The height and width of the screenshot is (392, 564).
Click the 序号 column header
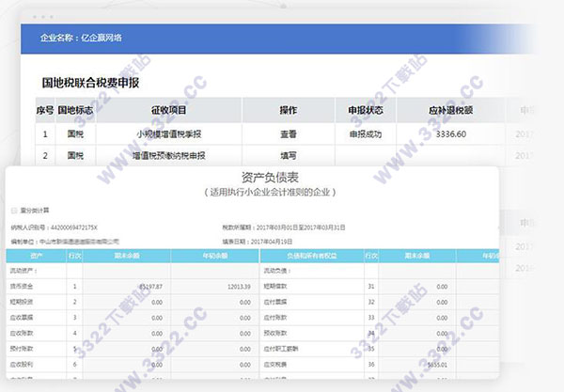[x=45, y=110]
